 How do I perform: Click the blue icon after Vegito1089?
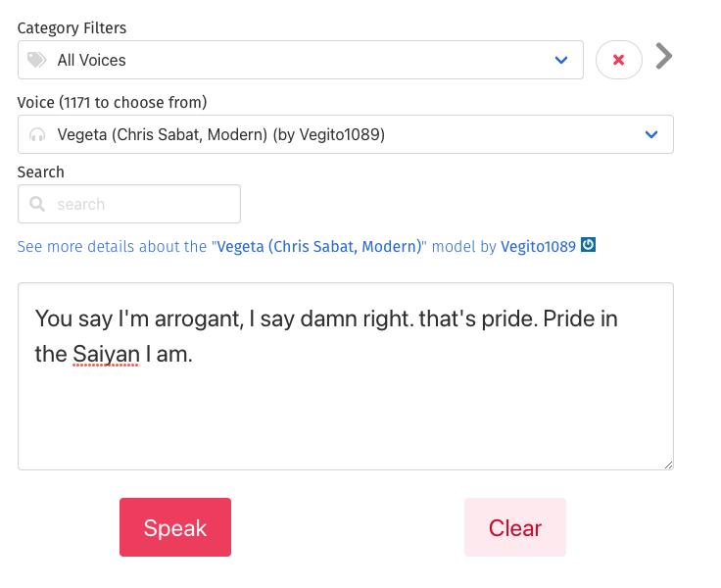[x=589, y=245]
